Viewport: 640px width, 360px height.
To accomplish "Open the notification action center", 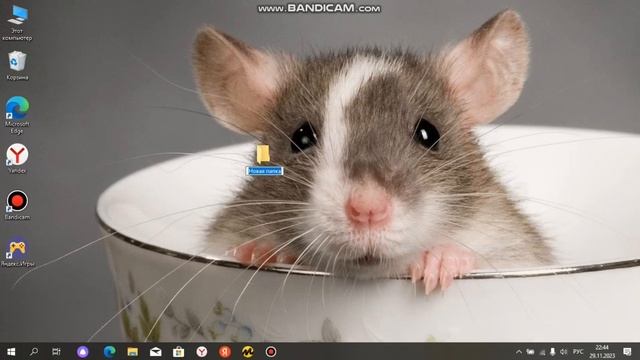I will [x=627, y=352].
